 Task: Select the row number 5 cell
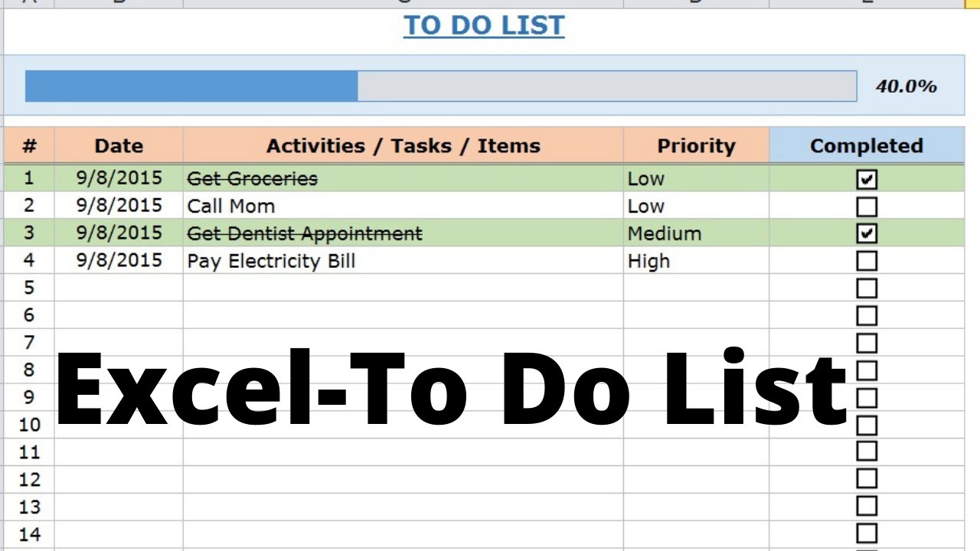pos(29,288)
